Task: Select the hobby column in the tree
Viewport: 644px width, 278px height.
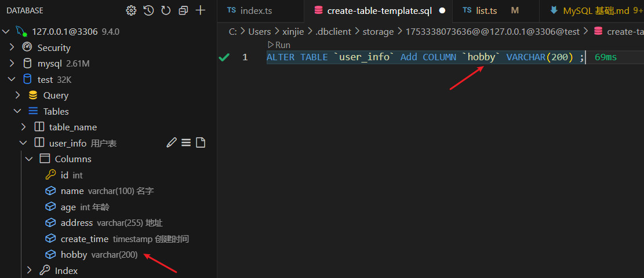Action: pos(74,255)
